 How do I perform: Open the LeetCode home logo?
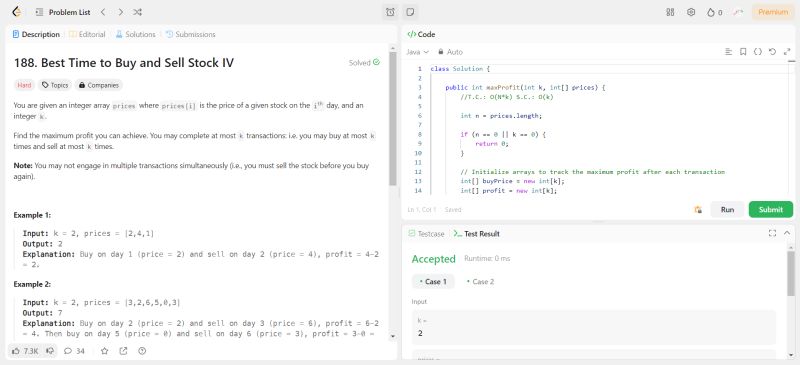pos(16,12)
